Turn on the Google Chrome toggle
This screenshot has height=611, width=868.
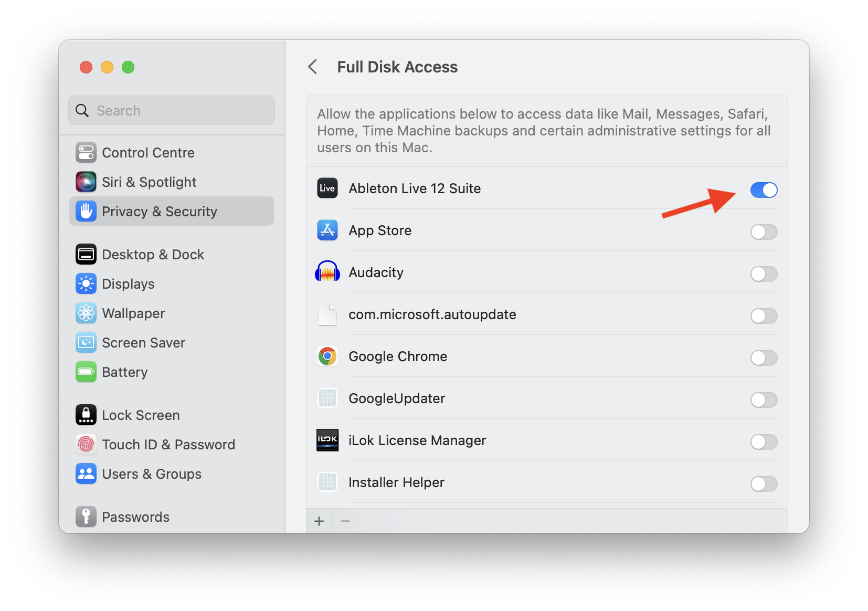(764, 358)
